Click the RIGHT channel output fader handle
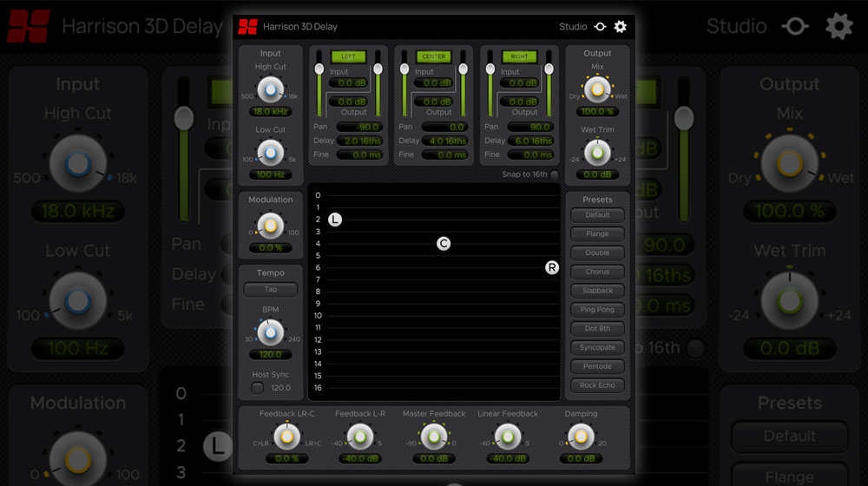Viewport: 868px width, 486px height. click(549, 69)
